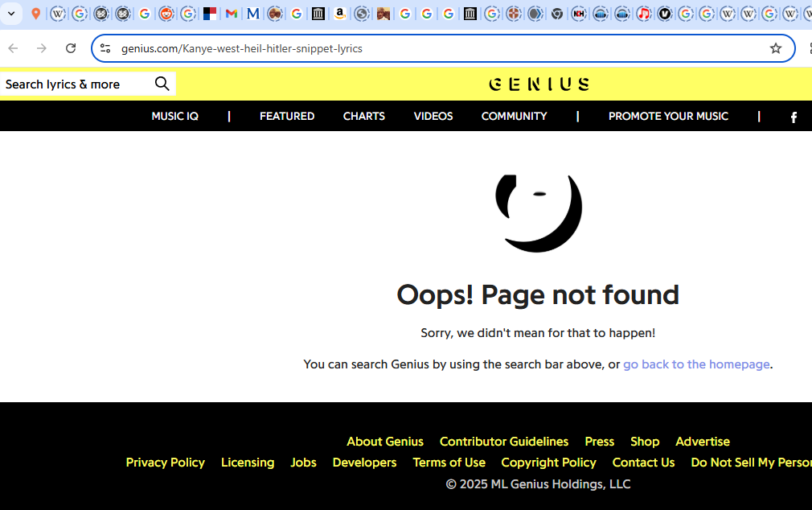Open PROMOTE YOUR MUSIC in the nav bar
Image resolution: width=812 pixels, height=510 pixels.
tap(669, 116)
